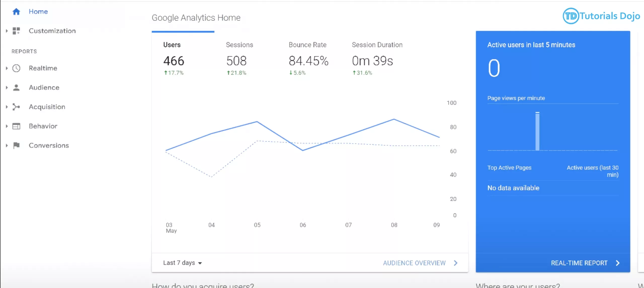Click the Customization icon

[x=16, y=31]
